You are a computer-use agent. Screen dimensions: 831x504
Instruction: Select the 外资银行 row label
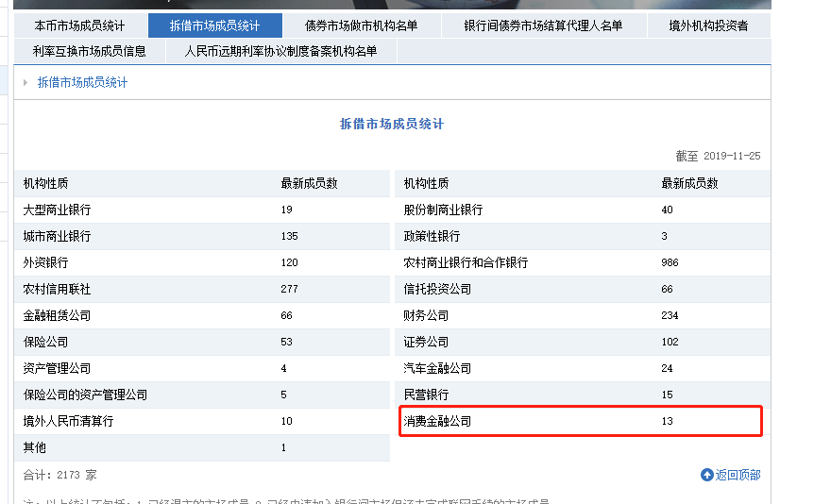(45, 263)
